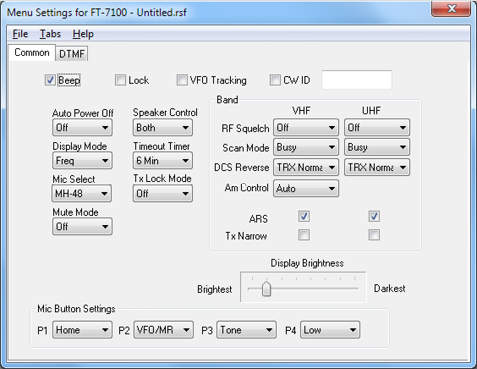Viewport: 477px width, 369px height.
Task: Open the P3 mic button dropdown
Action: click(x=246, y=330)
